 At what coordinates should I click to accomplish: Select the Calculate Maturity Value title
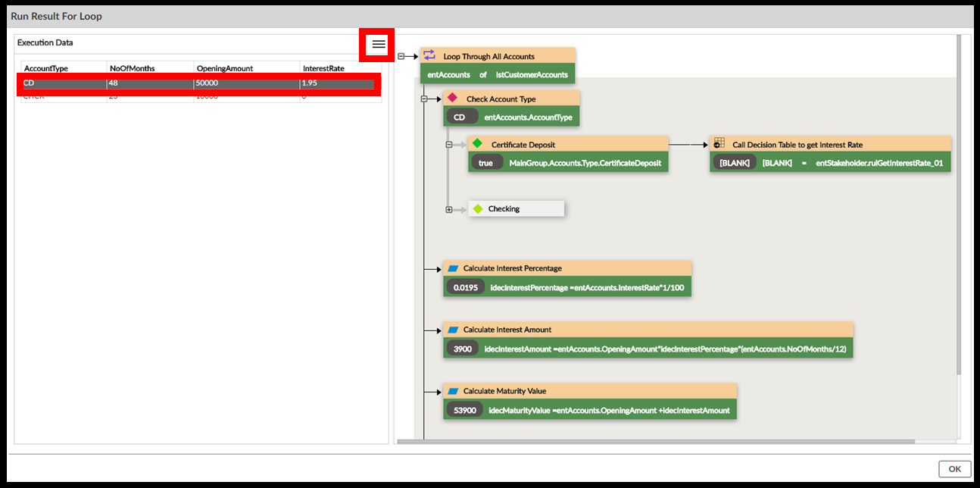[x=504, y=391]
